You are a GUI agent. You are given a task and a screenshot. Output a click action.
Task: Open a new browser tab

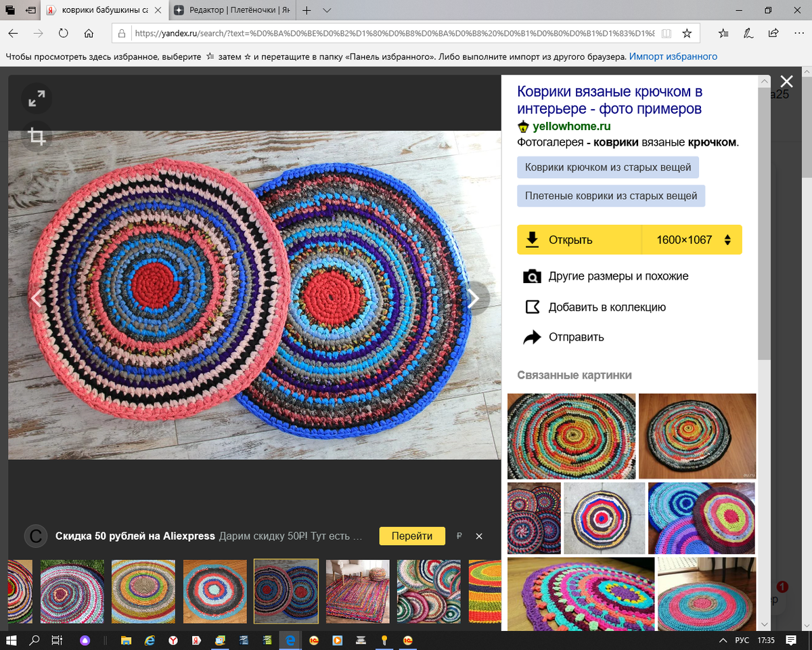coord(307,11)
